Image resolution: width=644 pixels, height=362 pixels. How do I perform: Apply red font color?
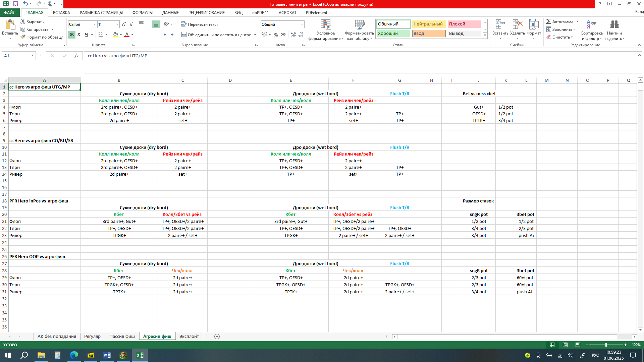[126, 35]
